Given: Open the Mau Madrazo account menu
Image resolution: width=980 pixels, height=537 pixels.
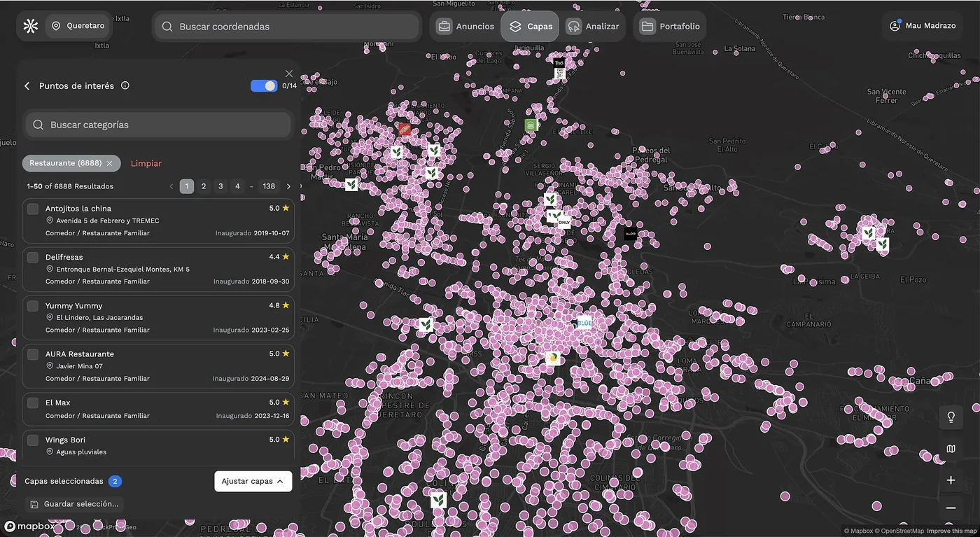Looking at the screenshot, I should click(x=923, y=26).
